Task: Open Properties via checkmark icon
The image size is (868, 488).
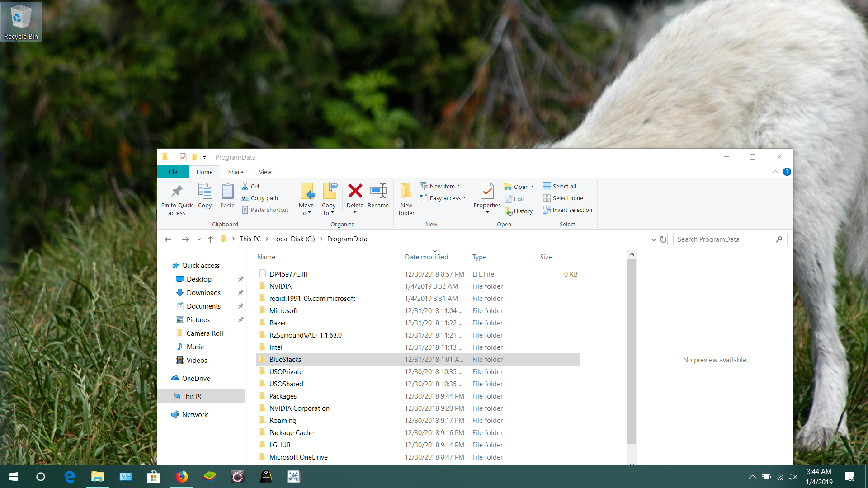Action: pyautogui.click(x=487, y=191)
